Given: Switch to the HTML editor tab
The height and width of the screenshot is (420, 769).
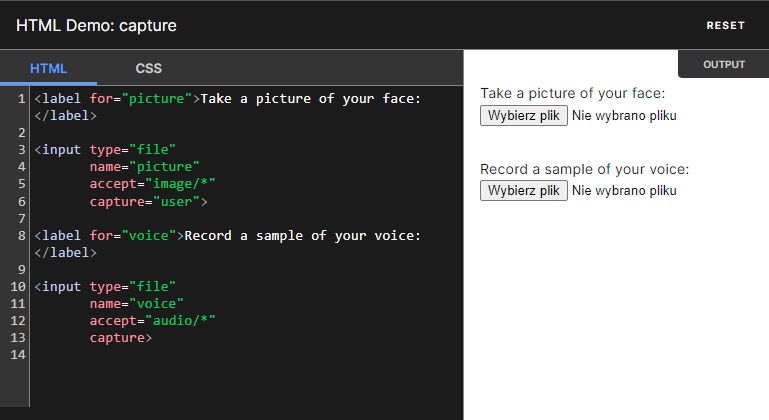Looking at the screenshot, I should point(48,69).
